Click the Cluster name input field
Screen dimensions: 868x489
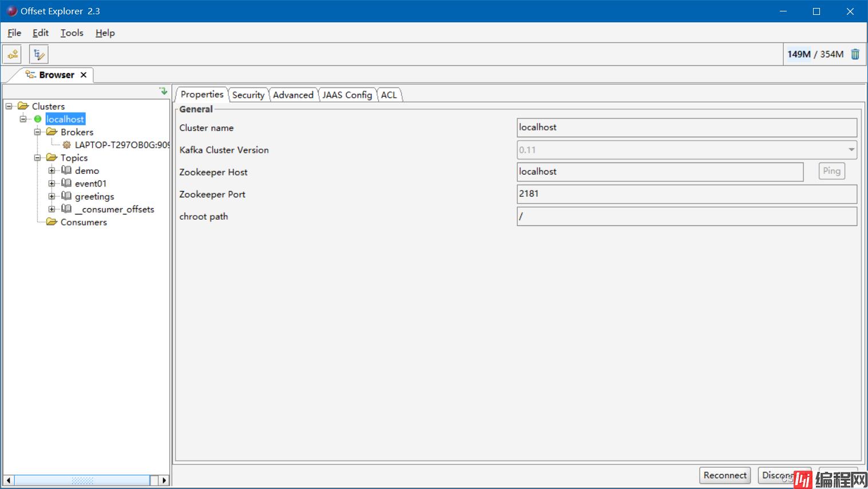pyautogui.click(x=687, y=128)
